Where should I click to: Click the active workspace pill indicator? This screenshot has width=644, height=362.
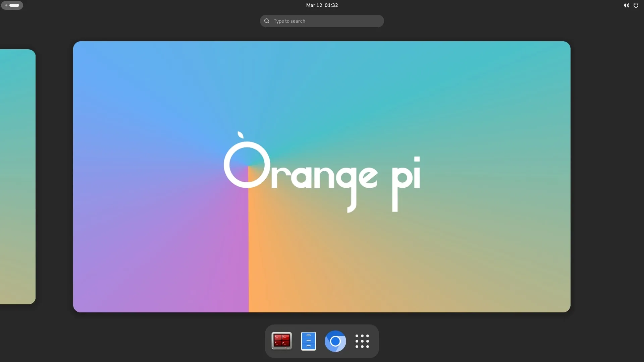pyautogui.click(x=14, y=5)
